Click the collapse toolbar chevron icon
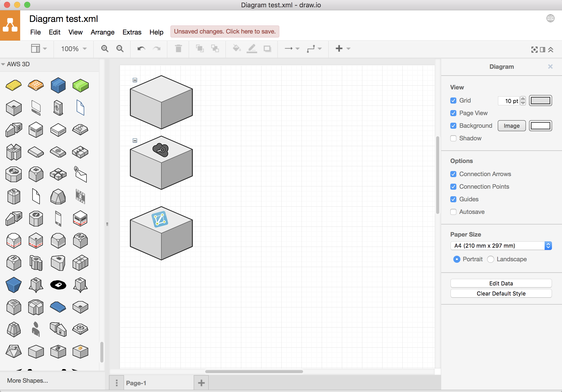Viewport: 562px width, 392px height. coord(551,50)
